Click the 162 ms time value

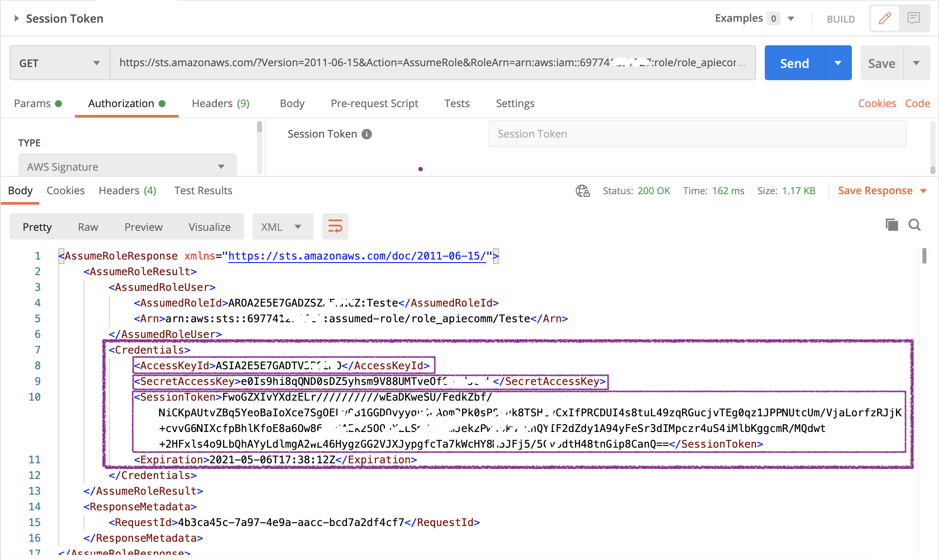click(728, 191)
